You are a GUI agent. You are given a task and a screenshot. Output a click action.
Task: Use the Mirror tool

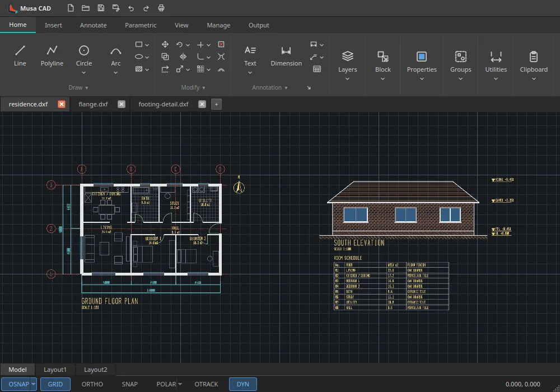point(183,57)
